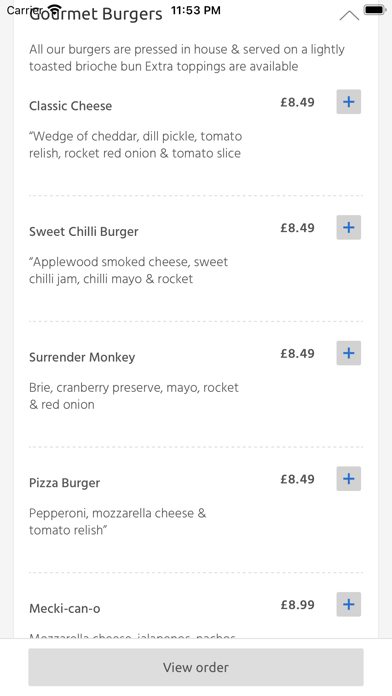Tap the Classic Cheese £8.49 price
392x696 pixels.
297,102
